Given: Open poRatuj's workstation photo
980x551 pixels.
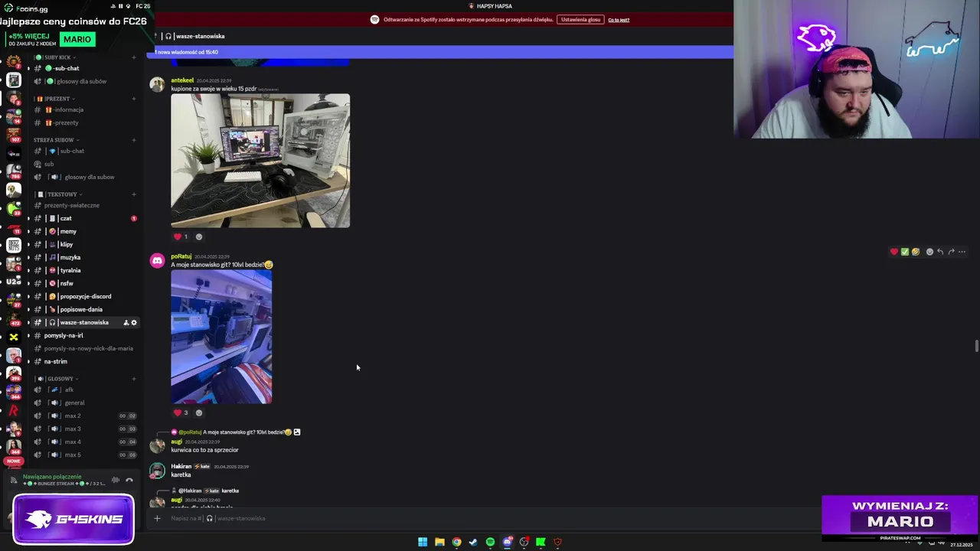Looking at the screenshot, I should click(x=221, y=337).
